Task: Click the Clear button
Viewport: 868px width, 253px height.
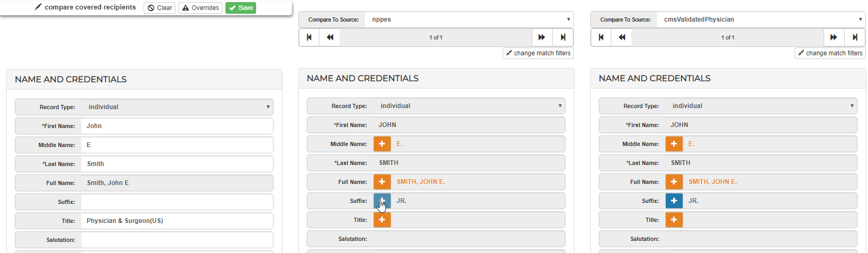Action: [x=159, y=8]
